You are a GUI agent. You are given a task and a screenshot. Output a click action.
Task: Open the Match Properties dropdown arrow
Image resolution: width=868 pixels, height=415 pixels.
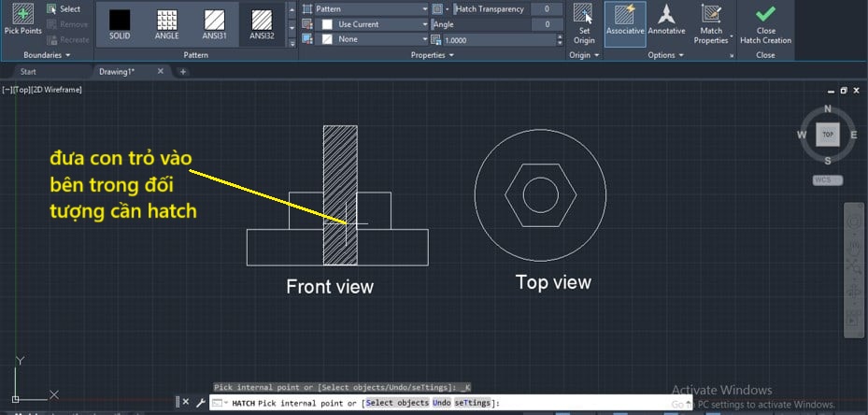[732, 37]
